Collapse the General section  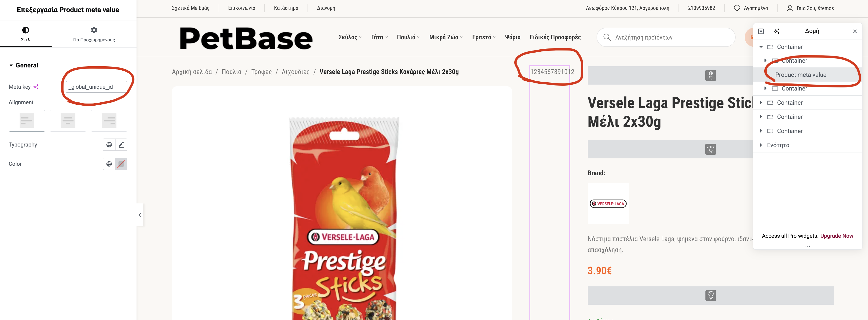click(11, 65)
